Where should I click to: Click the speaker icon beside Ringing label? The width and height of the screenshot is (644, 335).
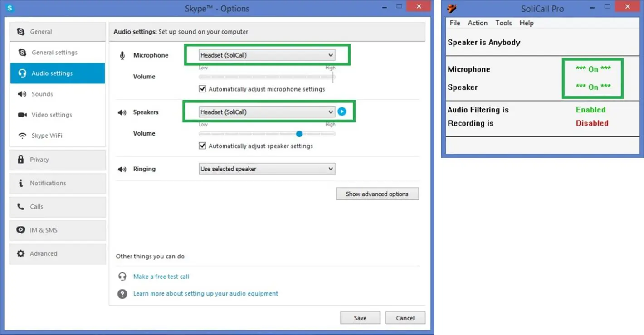pos(122,169)
